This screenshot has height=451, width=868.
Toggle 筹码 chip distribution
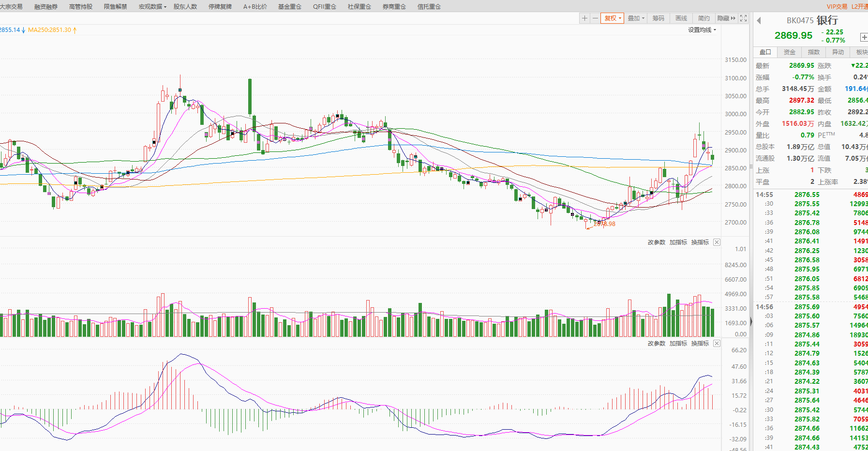658,18
